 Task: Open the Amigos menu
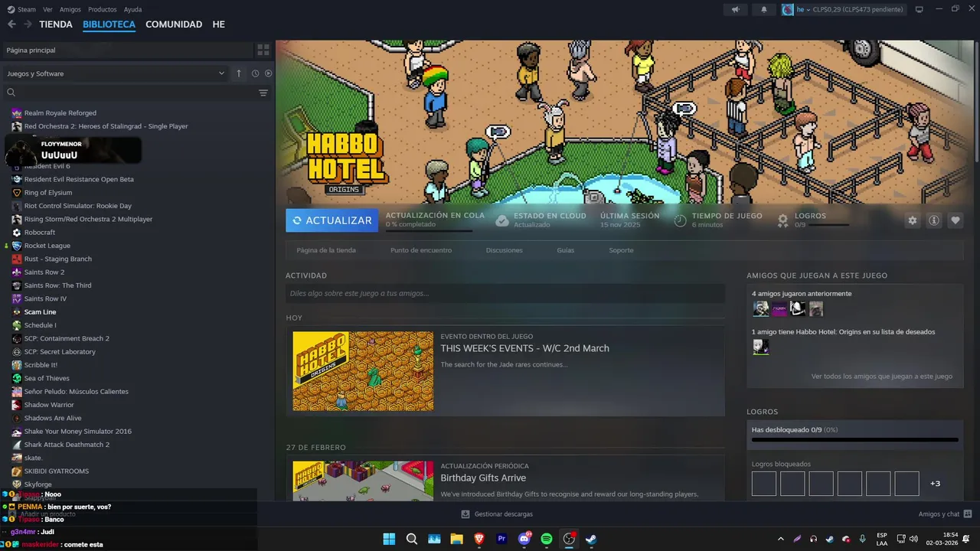click(70, 9)
